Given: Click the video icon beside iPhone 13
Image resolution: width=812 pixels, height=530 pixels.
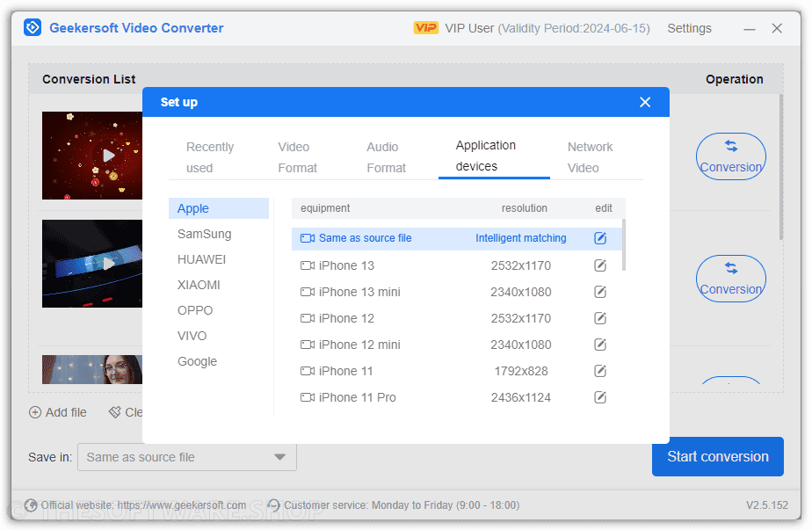Looking at the screenshot, I should click(308, 265).
